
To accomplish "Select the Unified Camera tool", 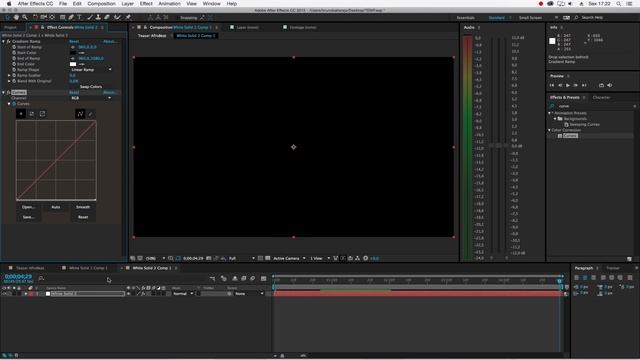I will [43, 18].
